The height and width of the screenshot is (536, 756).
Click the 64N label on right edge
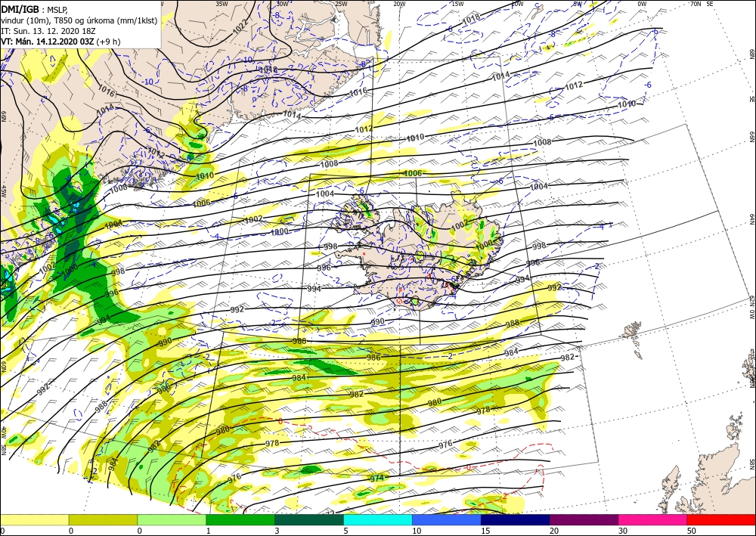(x=751, y=218)
